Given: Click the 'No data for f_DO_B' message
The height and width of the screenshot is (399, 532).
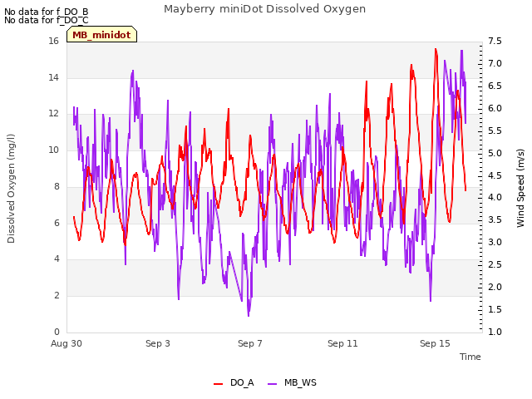Looking at the screenshot, I should [47, 12].
